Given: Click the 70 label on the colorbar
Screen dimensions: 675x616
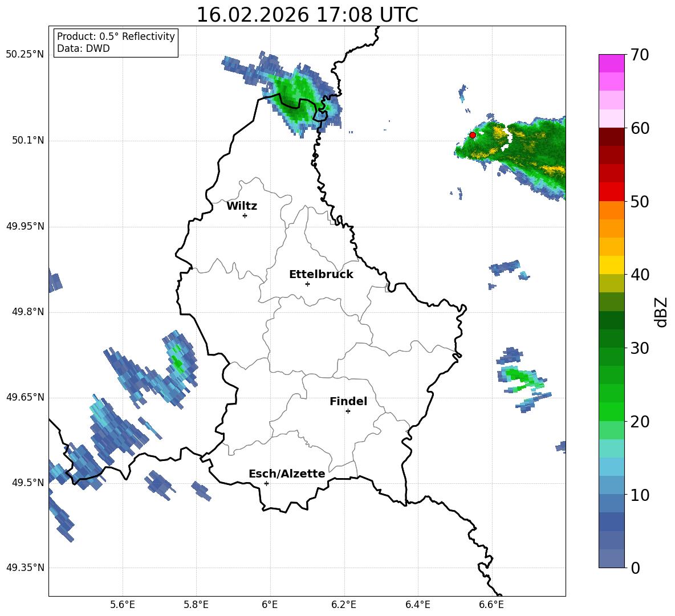Looking at the screenshot, I should [x=640, y=55].
